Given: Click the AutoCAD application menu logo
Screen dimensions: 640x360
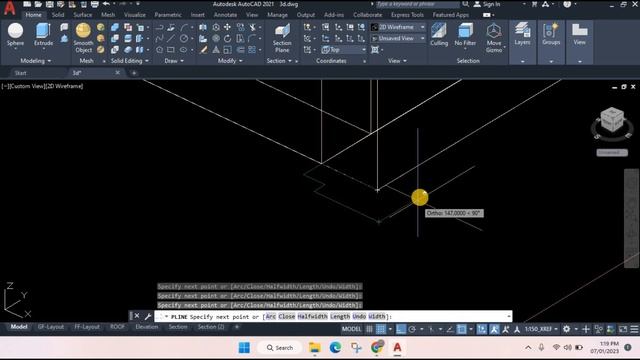Looking at the screenshot, I should [9, 8].
